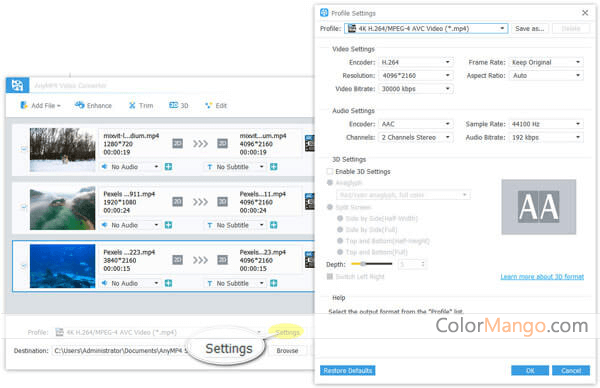Open the Resolution 4096*2160 dropdown
Image resolution: width=600 pixels, height=388 pixels.
point(416,75)
